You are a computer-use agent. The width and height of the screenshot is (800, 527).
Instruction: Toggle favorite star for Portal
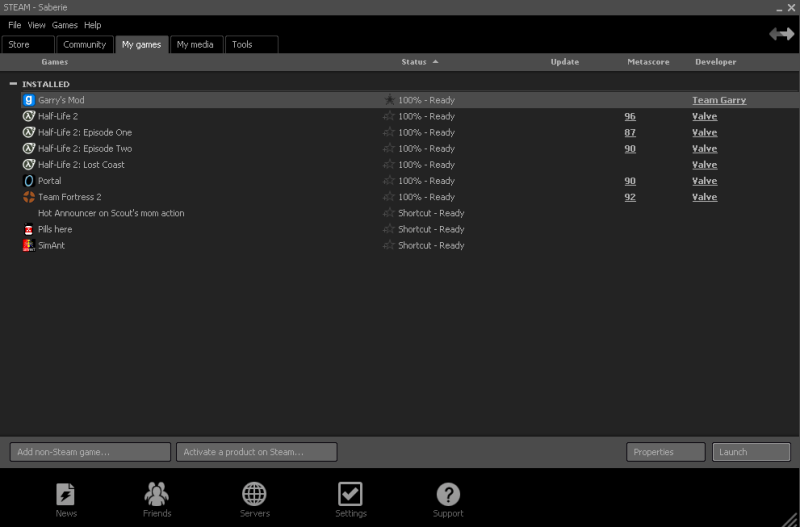[389, 181]
